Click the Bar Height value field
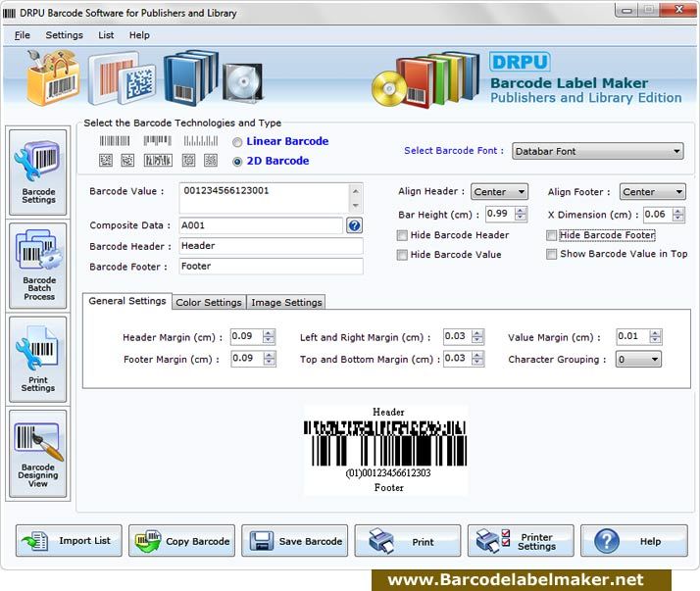The height and width of the screenshot is (591, 700). [500, 215]
